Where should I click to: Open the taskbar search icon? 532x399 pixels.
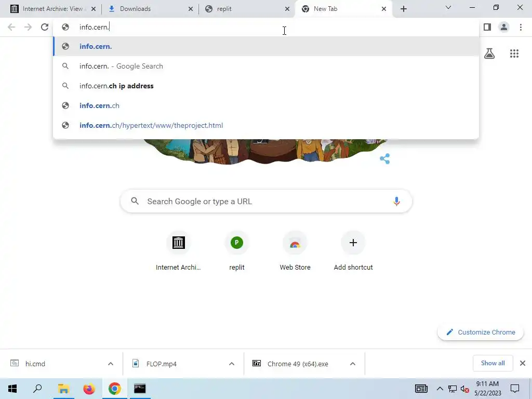tap(37, 389)
